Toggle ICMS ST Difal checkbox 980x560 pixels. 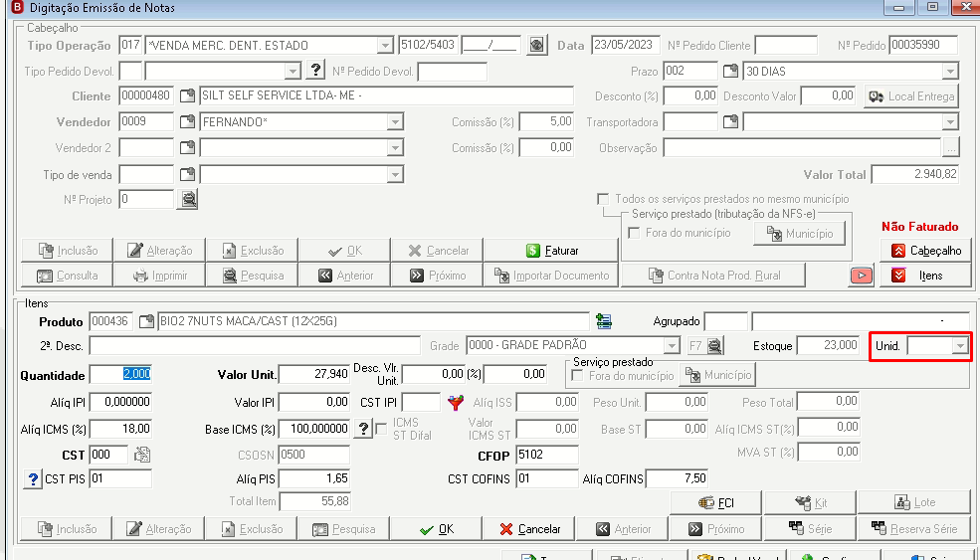[381, 429]
